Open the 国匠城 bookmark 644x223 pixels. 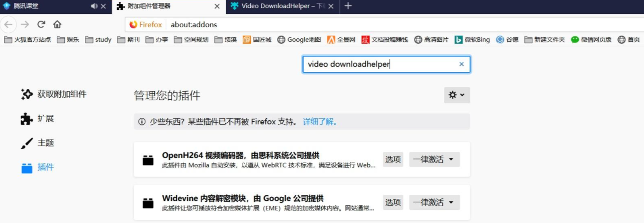(x=257, y=40)
